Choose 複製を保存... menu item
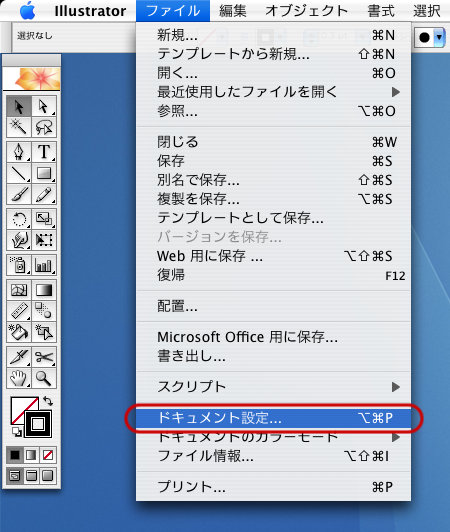Viewport: 450px width, 532px height. click(274, 199)
